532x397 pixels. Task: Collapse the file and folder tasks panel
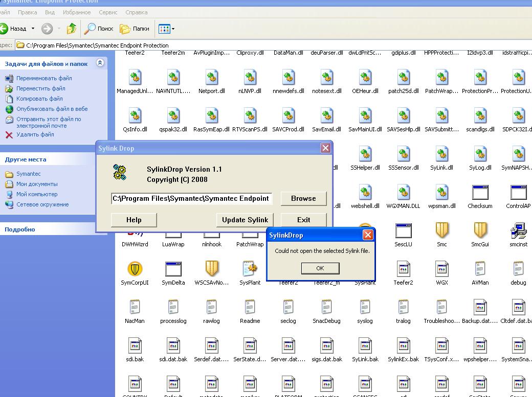[x=100, y=63]
